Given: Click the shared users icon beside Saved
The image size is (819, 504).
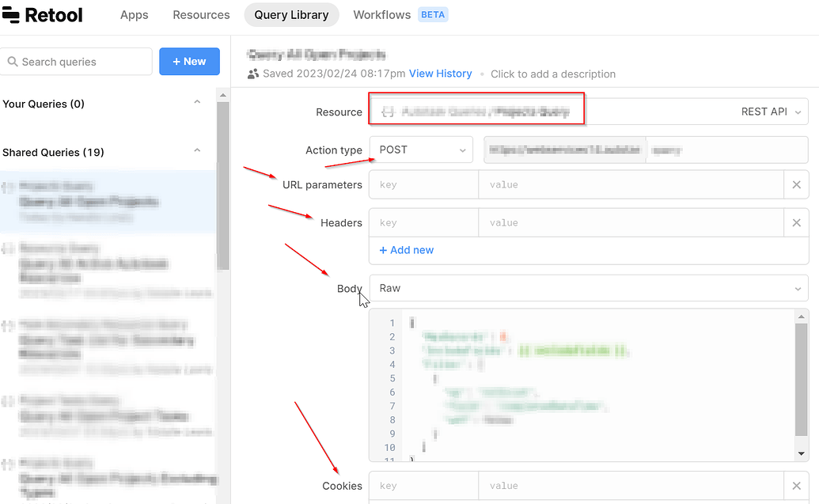Looking at the screenshot, I should click(x=253, y=74).
